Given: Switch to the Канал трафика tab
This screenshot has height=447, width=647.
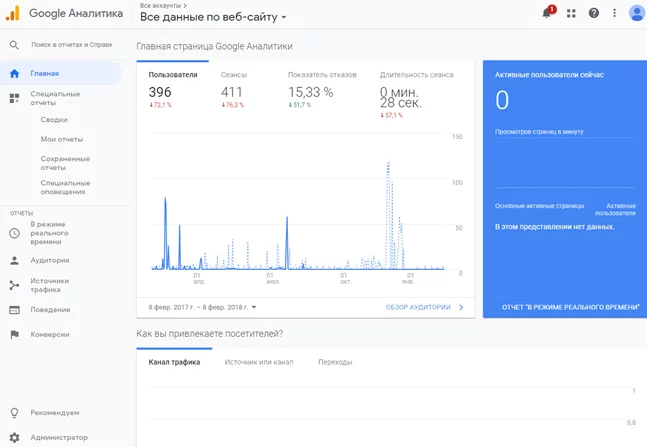Looking at the screenshot, I should point(174,362).
